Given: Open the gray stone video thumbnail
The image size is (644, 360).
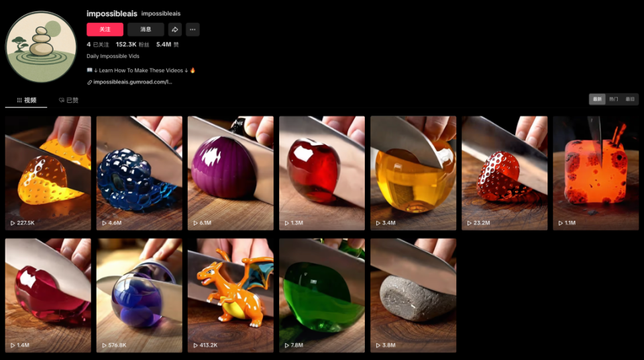Looking at the screenshot, I should pyautogui.click(x=413, y=296).
